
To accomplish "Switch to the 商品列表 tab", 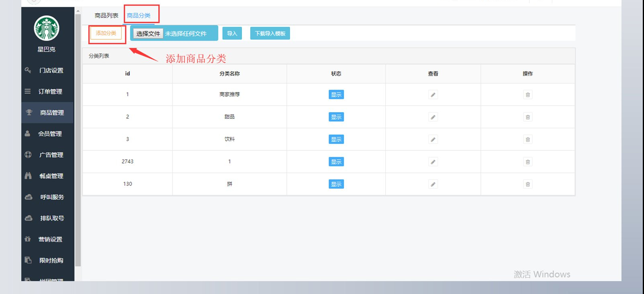I will point(106,16).
